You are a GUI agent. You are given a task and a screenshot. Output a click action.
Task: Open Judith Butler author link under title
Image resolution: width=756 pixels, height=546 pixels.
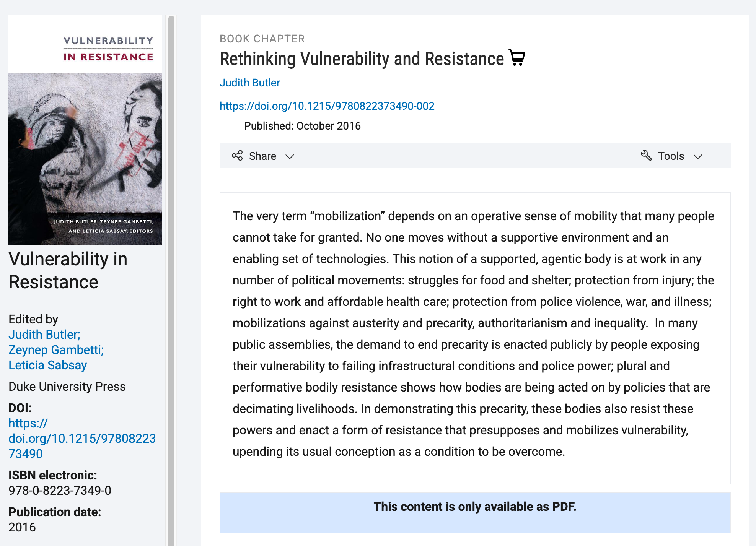click(x=250, y=83)
